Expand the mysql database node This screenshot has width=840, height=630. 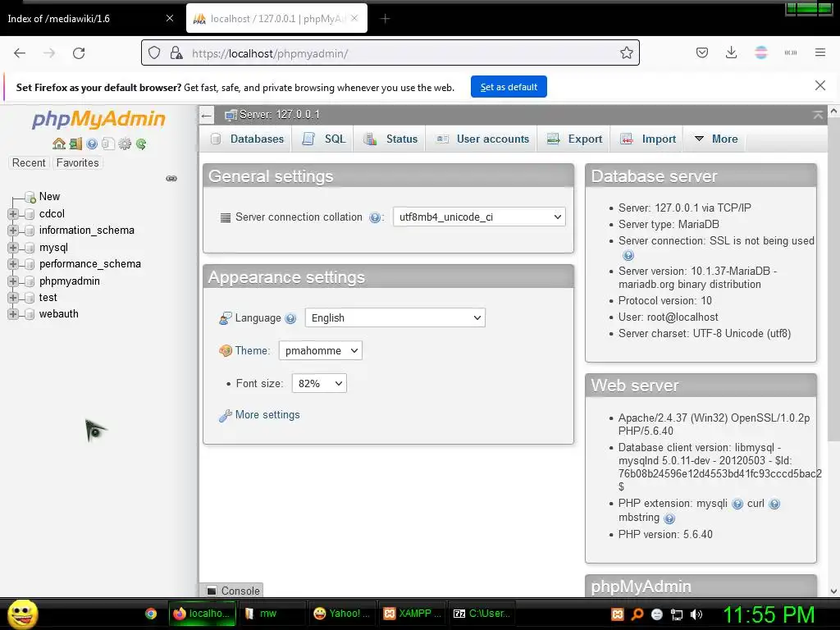[x=13, y=248]
